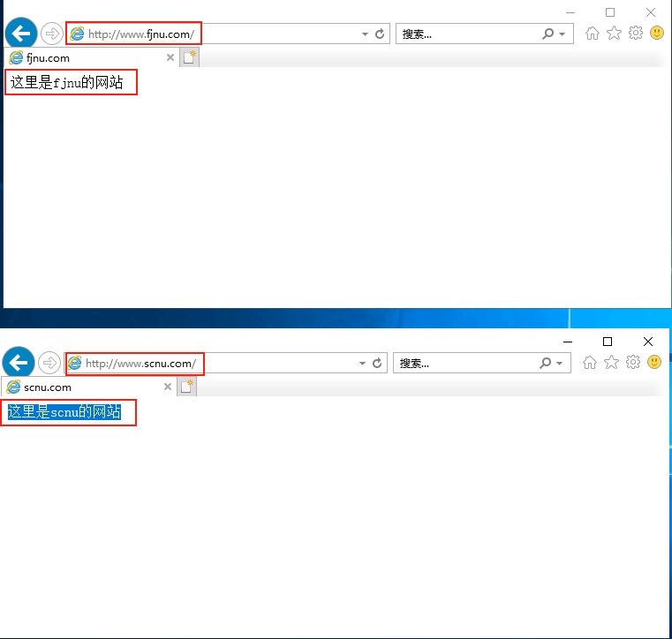
Task: Refresh the scnu.com page
Action: pos(377,363)
